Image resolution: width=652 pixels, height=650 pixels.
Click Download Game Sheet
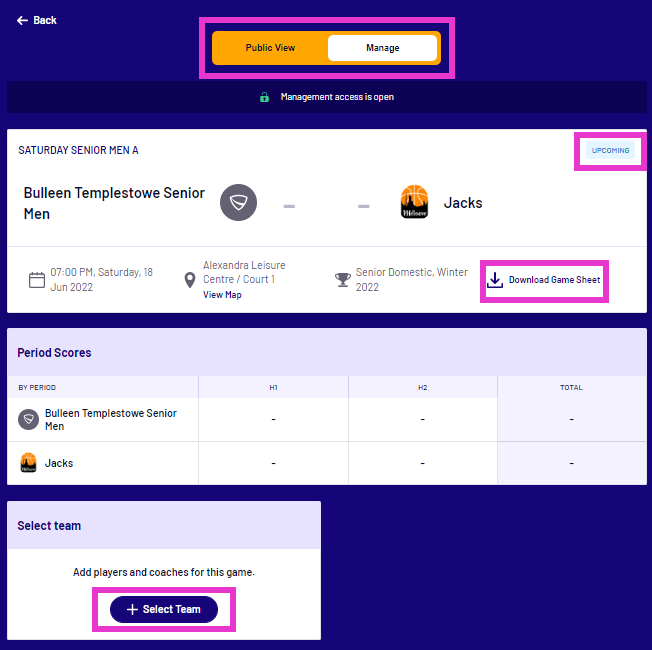click(554, 280)
